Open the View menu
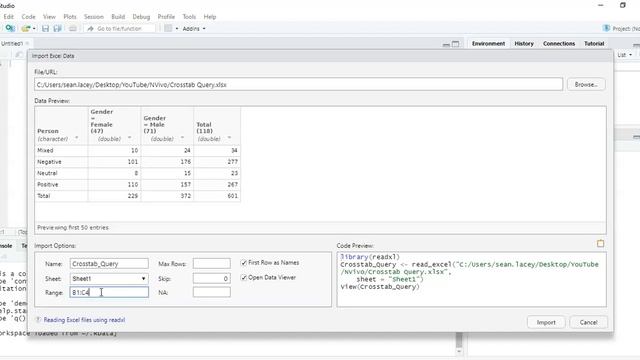 49,17
